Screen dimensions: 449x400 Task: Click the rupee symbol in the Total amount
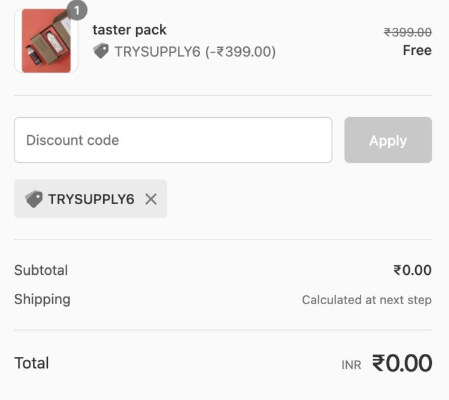coord(379,363)
